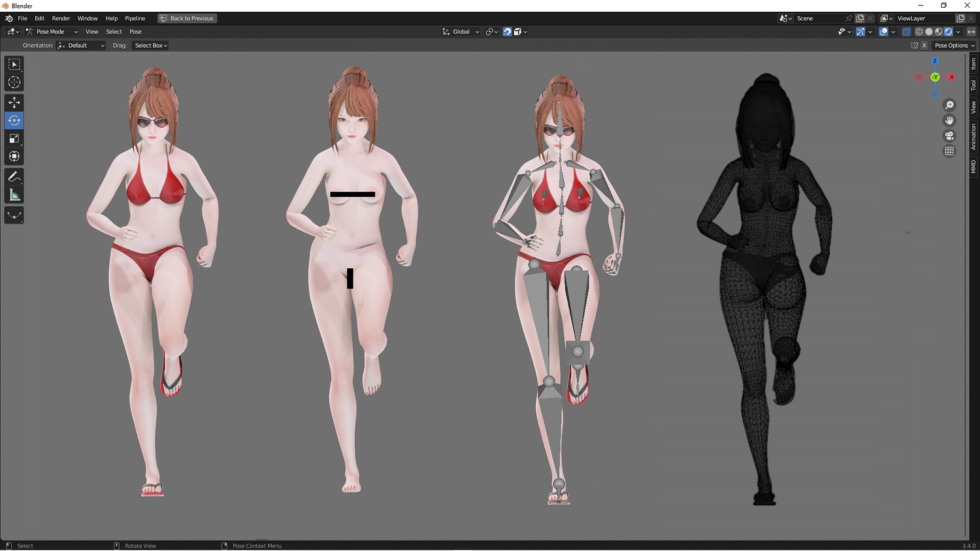
Task: Click the red X axis gizmo ball
Action: coord(951,77)
